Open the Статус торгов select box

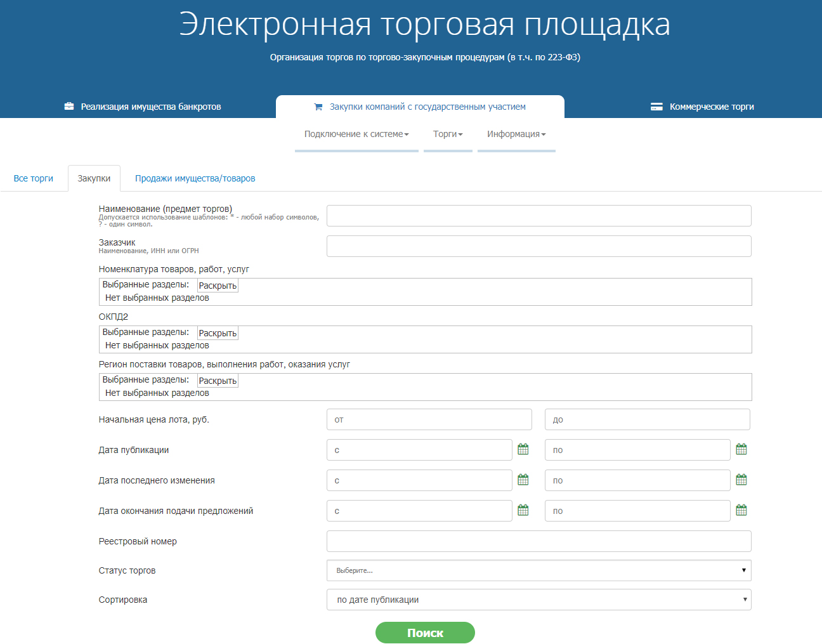click(539, 570)
